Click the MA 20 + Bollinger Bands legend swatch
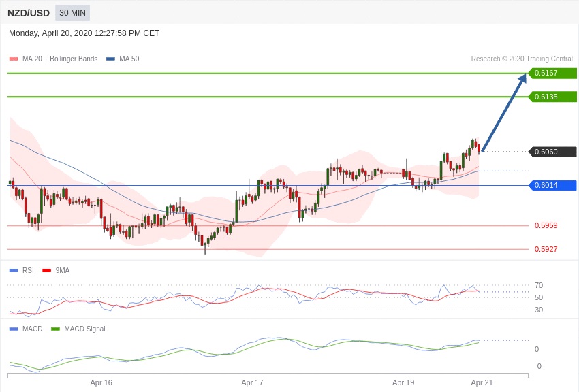Image resolution: width=579 pixels, height=392 pixels. coord(14,59)
